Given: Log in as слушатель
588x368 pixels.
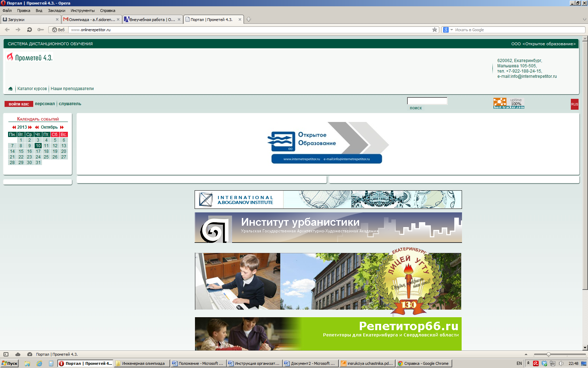Looking at the screenshot, I should [x=70, y=104].
